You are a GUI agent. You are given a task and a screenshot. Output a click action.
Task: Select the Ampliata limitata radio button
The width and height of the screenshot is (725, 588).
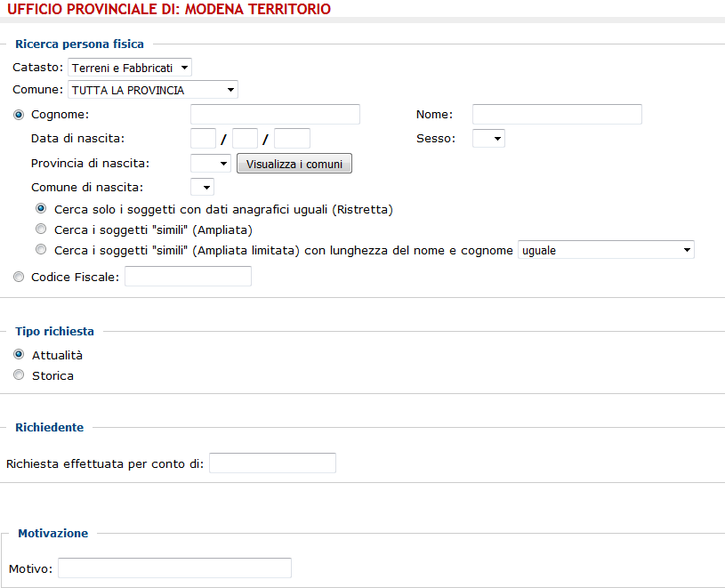(41, 249)
